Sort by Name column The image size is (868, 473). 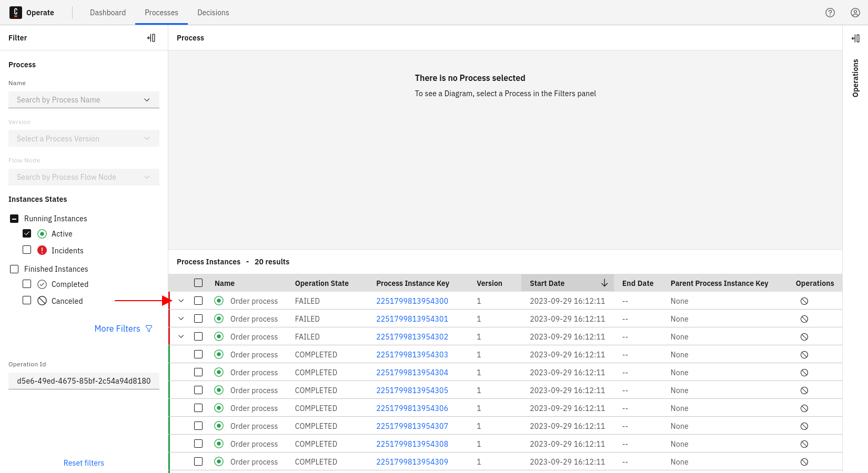point(225,283)
